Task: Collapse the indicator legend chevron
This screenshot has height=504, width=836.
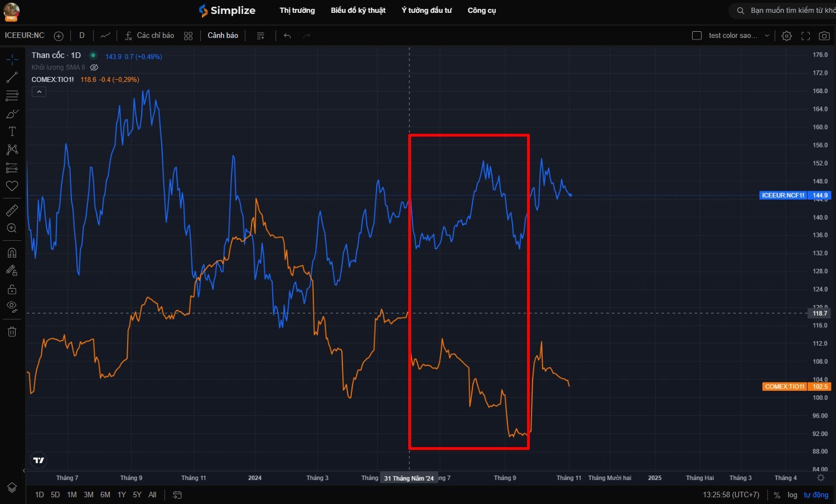Action: (39, 92)
